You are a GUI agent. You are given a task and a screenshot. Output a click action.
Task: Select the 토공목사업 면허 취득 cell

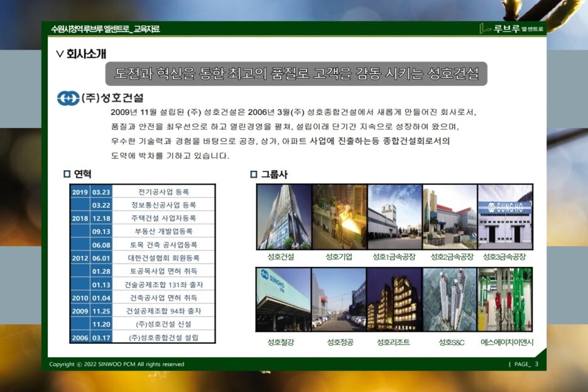[x=163, y=271]
